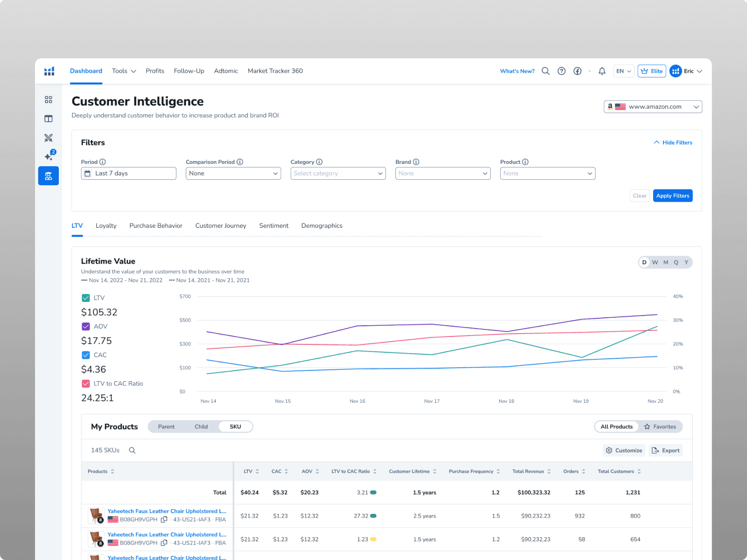
Task: Open the What's New? link
Action: tap(517, 71)
